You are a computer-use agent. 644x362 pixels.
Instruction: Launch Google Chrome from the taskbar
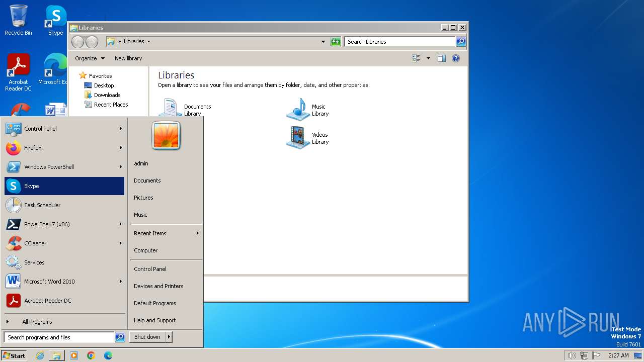pyautogui.click(x=91, y=355)
